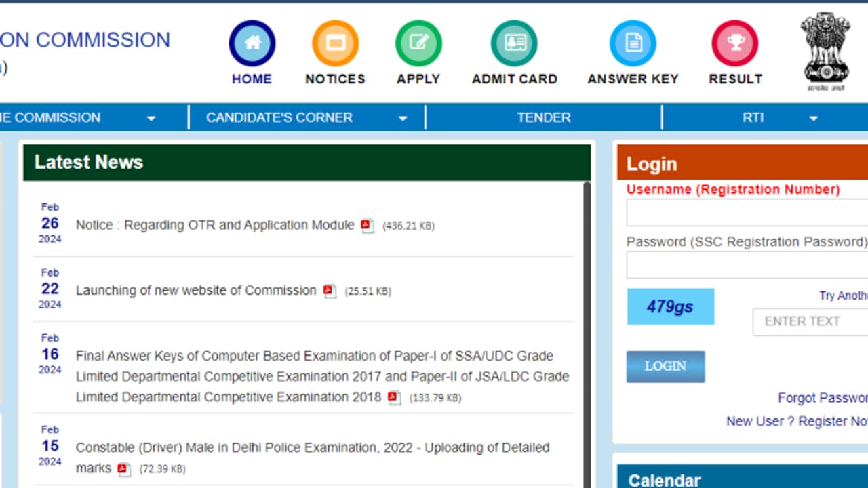Expand the Commission dropdown menu
Image resolution: width=868 pixels, height=488 pixels.
point(151,119)
